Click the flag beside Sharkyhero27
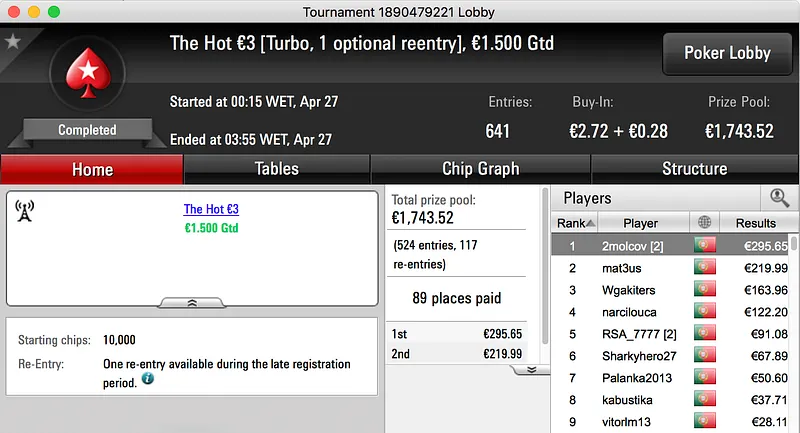This screenshot has height=433, width=800. click(x=704, y=356)
